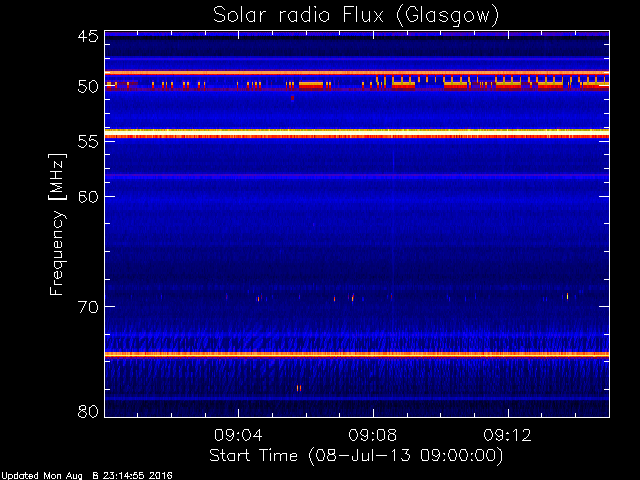Click the 80 frequency tick label
The width and height of the screenshot is (640, 480).
[x=88, y=411]
